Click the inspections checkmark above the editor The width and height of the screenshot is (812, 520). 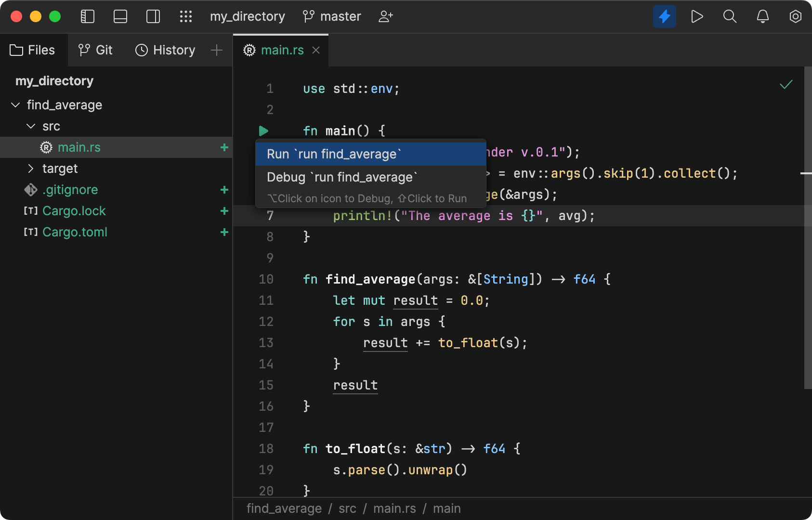(786, 84)
